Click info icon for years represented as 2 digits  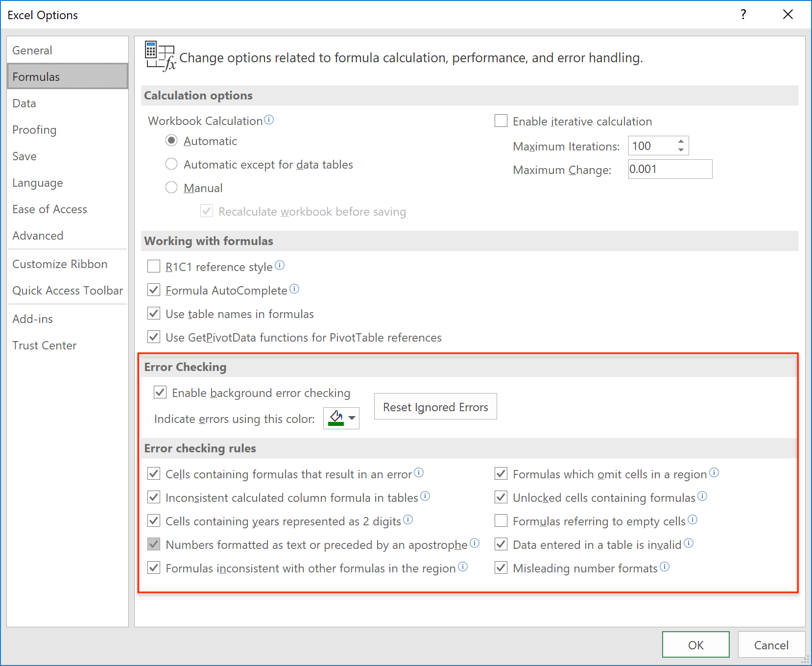pos(408,519)
